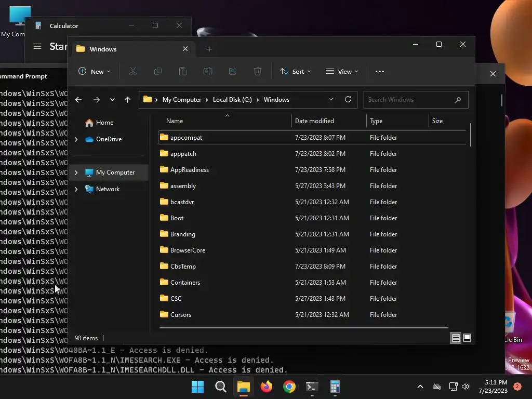Open the See more ellipsis menu
Viewport: 532px width, 399px height.
coord(380,72)
